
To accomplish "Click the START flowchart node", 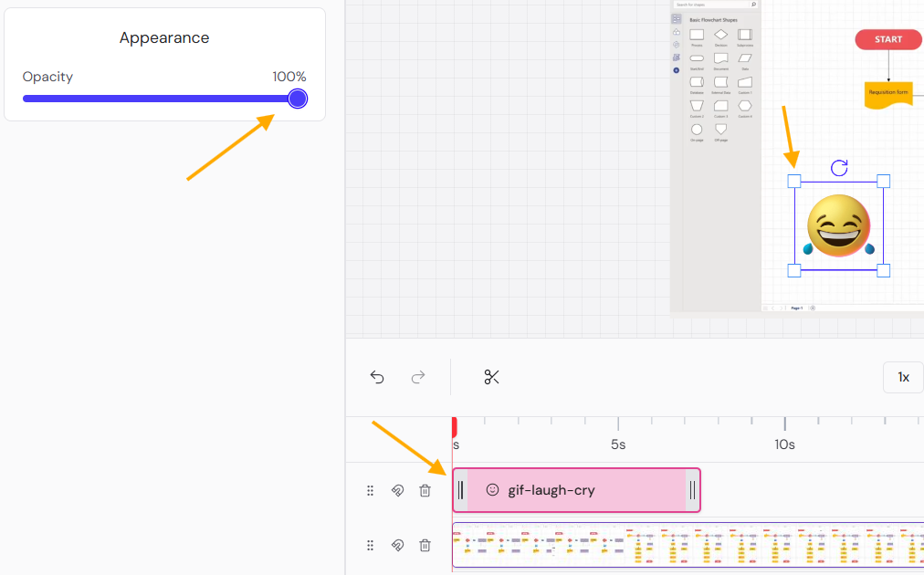I will point(887,39).
